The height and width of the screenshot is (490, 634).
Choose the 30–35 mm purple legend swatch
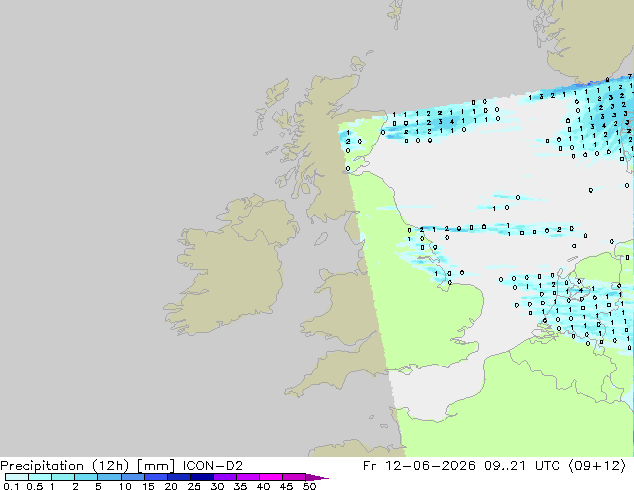[225, 477]
